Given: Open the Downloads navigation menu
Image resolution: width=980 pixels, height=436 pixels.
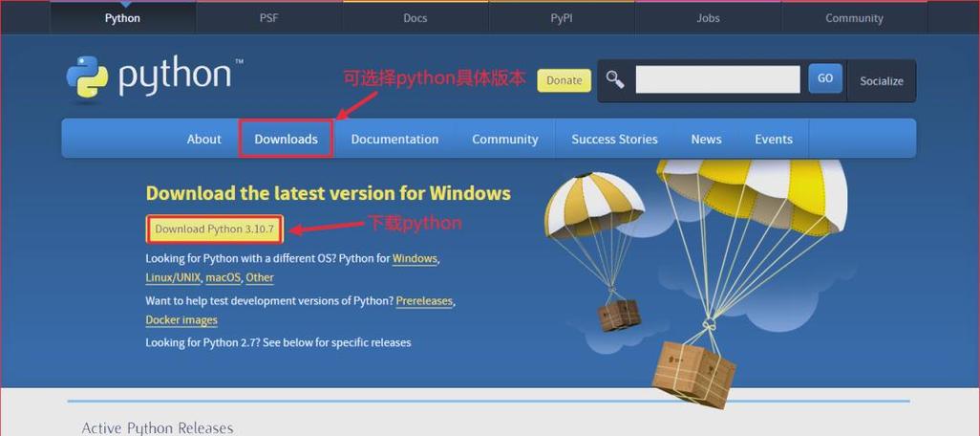Looking at the screenshot, I should 286,139.
